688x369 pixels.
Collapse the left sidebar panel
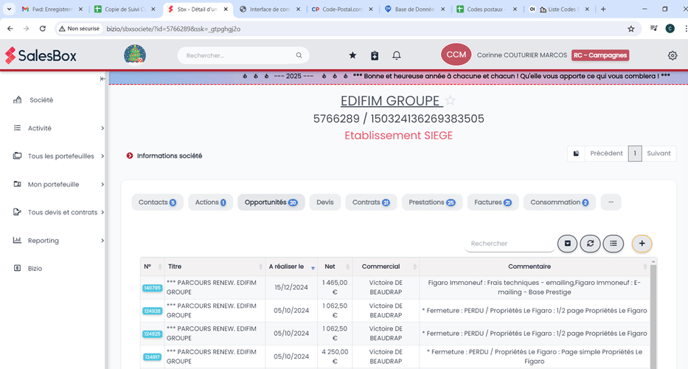point(102,79)
